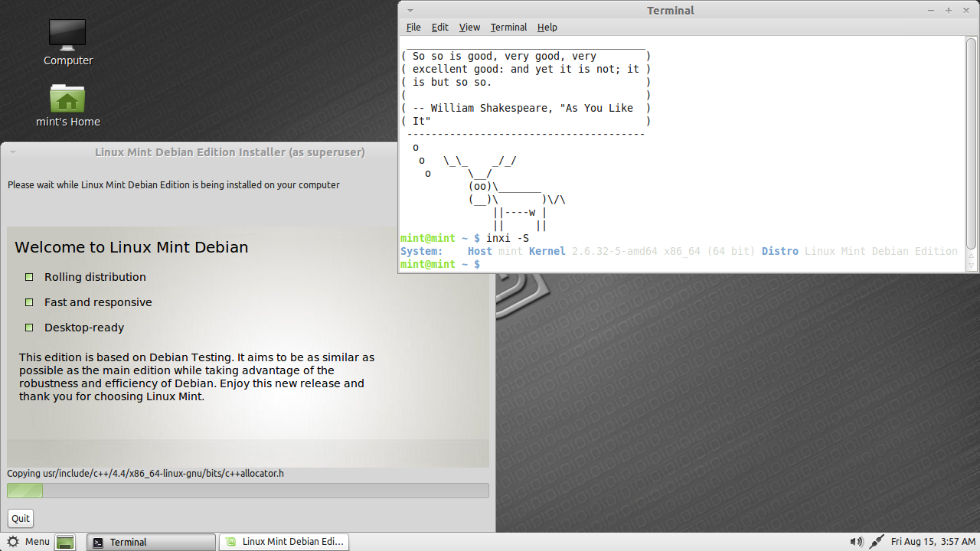This screenshot has width=980, height=551.
Task: Click the Installer window title text
Action: coord(230,152)
